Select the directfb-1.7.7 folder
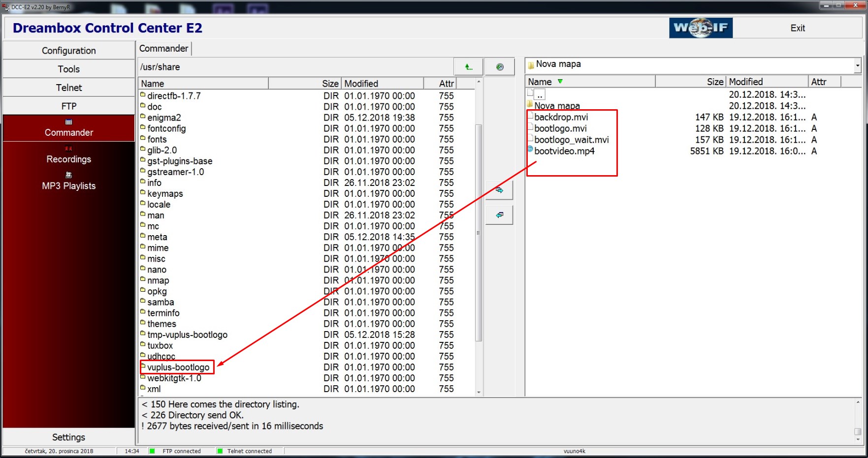This screenshot has height=458, width=868. click(x=174, y=96)
